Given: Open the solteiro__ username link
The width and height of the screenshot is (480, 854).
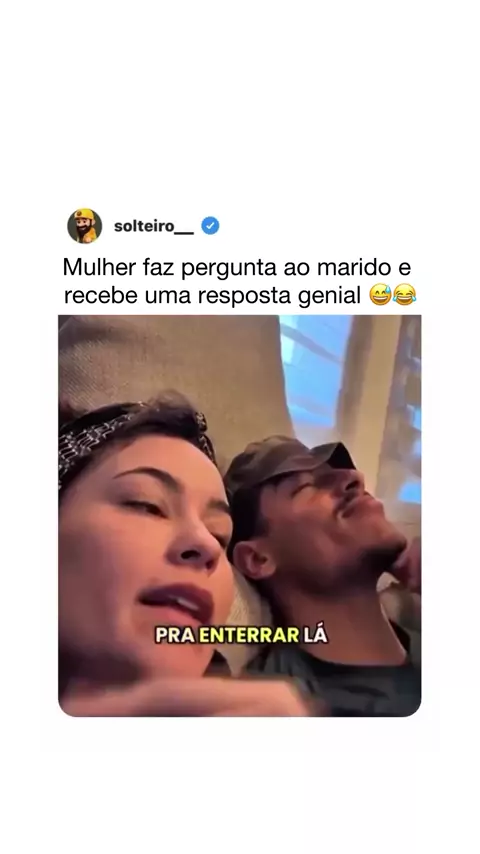Looking at the screenshot, I should click(154, 226).
